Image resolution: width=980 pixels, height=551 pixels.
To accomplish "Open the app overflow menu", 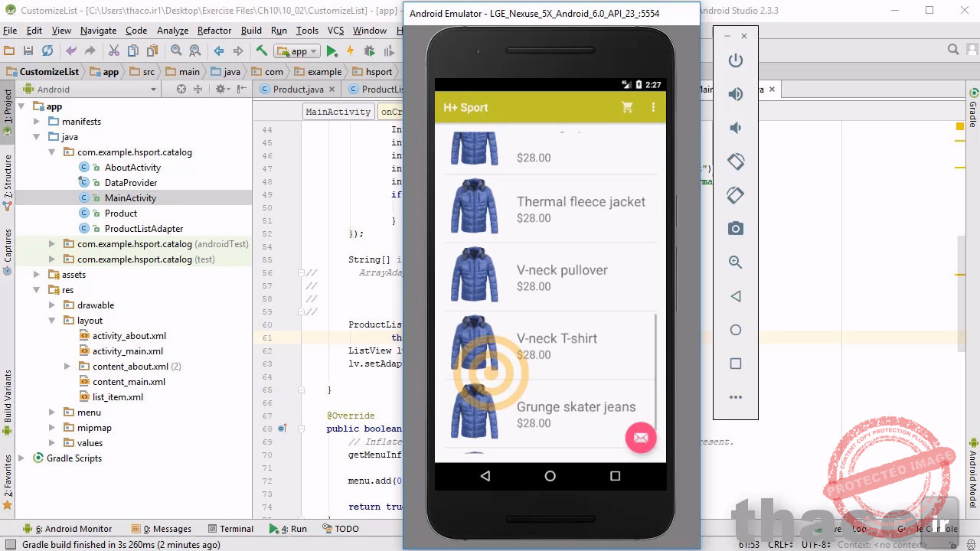I will click(x=653, y=108).
